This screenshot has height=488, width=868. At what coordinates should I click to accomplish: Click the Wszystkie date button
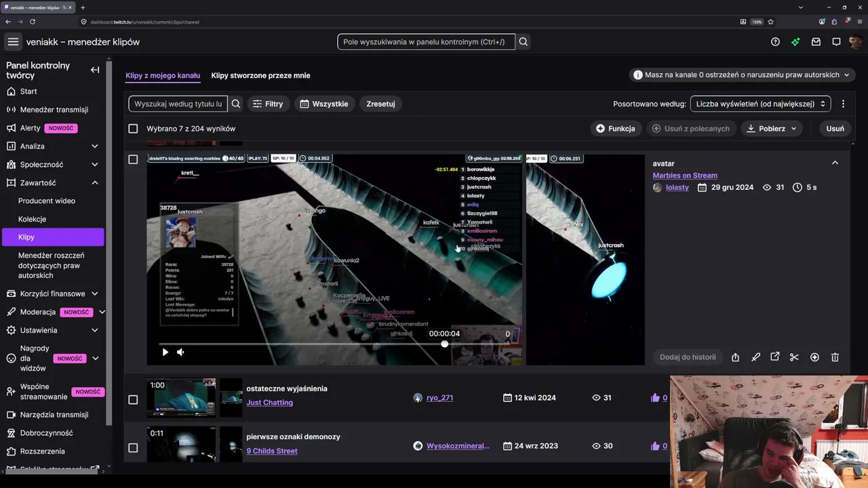point(324,104)
